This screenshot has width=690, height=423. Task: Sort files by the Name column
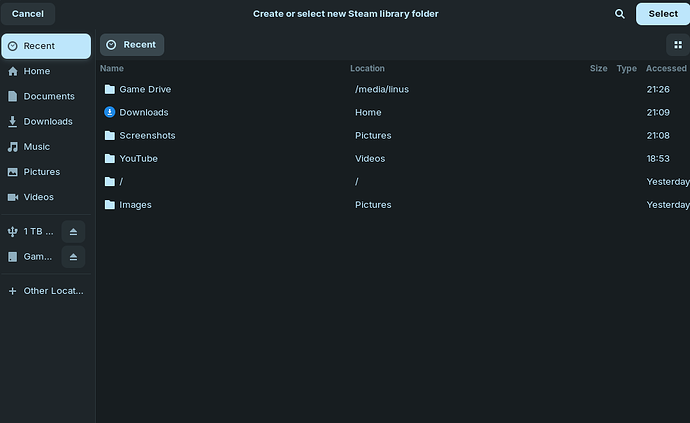(112, 69)
